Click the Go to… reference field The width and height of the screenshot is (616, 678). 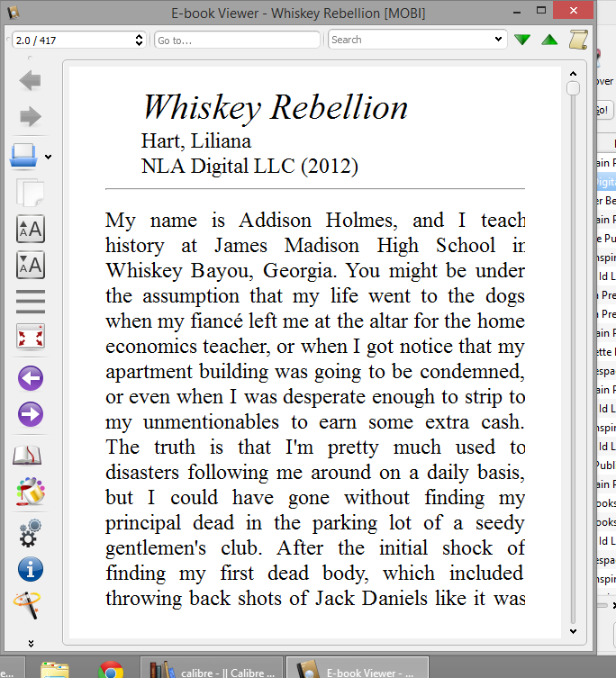pos(237,41)
